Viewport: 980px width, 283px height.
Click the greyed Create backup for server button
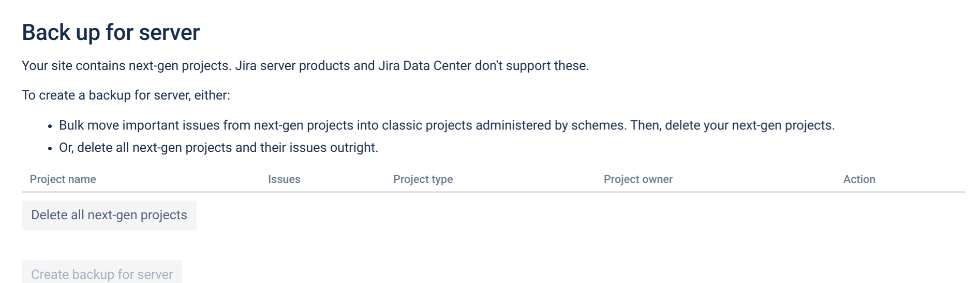102,272
